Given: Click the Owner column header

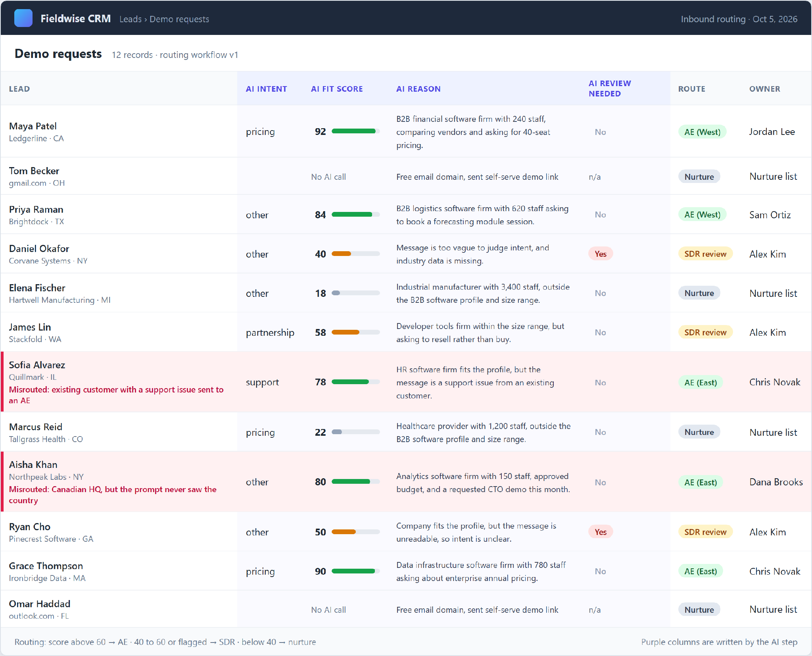Looking at the screenshot, I should click(x=764, y=89).
